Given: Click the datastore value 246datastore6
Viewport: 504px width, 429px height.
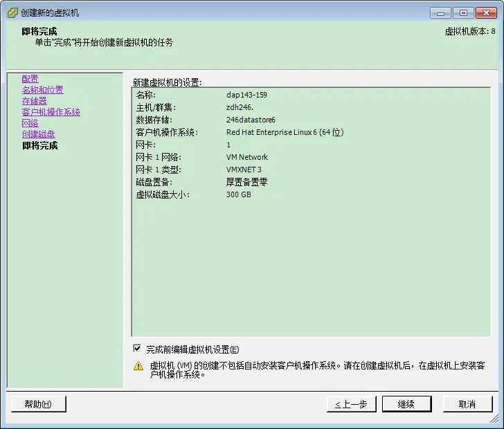Looking at the screenshot, I should tap(251, 120).
